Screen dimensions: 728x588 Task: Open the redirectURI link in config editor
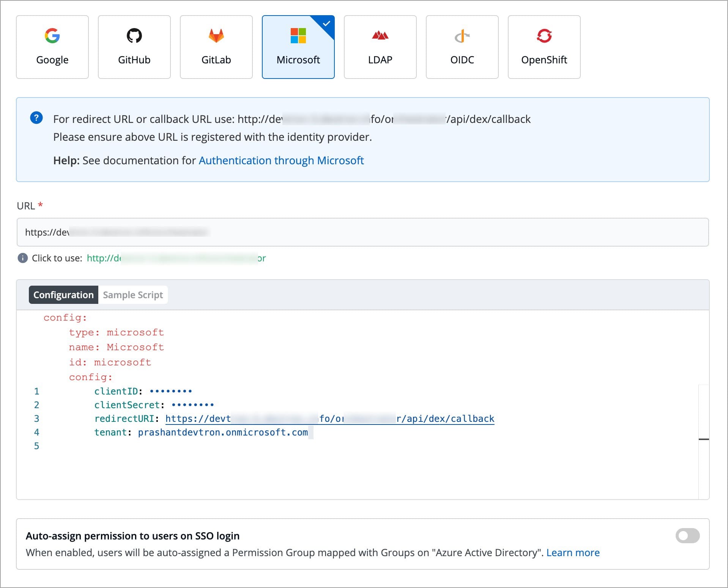click(329, 418)
